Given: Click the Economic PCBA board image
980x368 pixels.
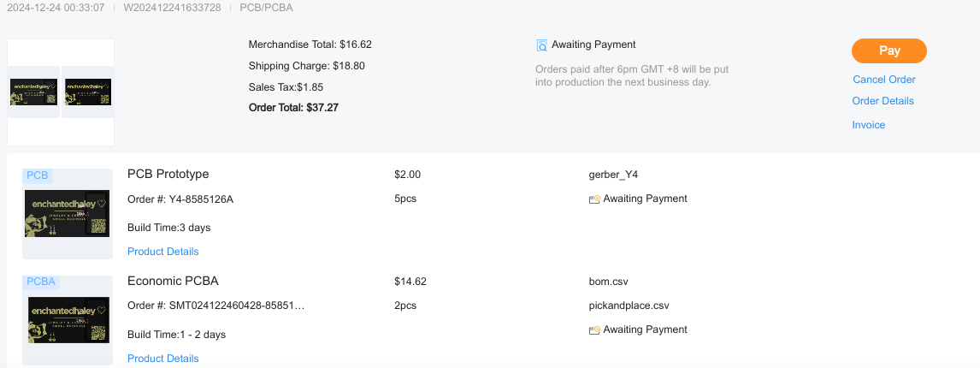Looking at the screenshot, I should (68, 320).
